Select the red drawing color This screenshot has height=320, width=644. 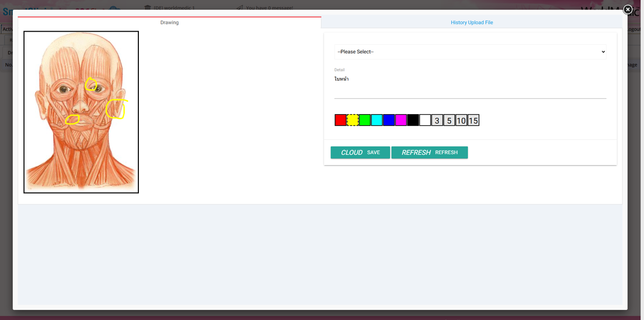click(x=341, y=120)
